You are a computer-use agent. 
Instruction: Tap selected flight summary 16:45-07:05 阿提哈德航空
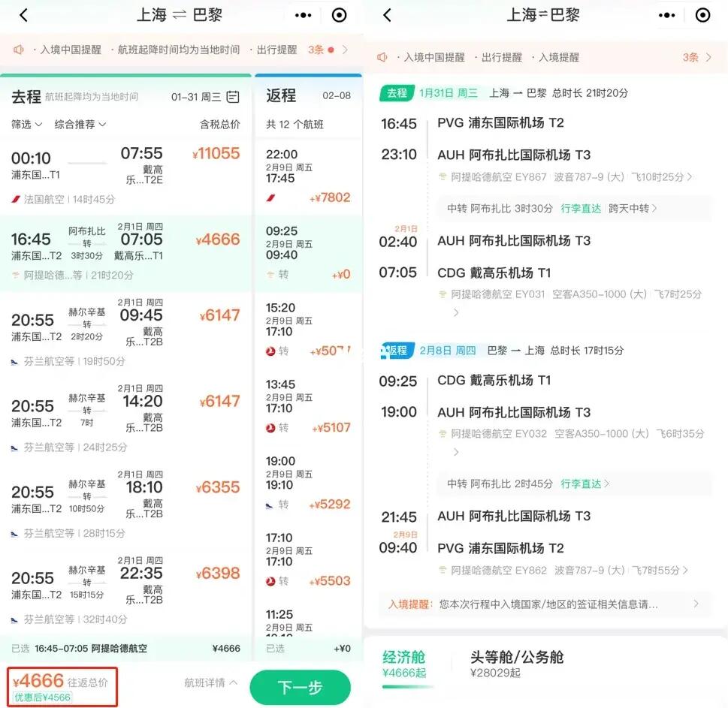(91, 648)
